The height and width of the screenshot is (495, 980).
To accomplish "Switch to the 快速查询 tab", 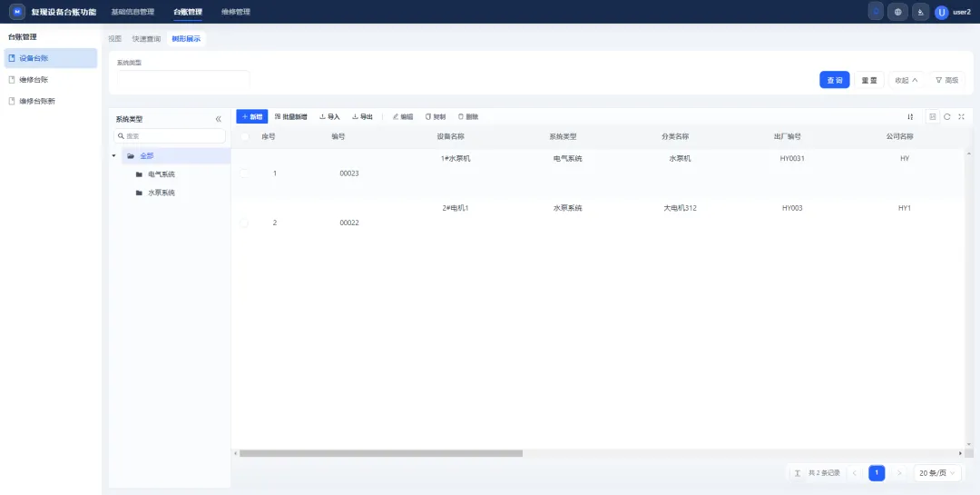I will point(146,39).
